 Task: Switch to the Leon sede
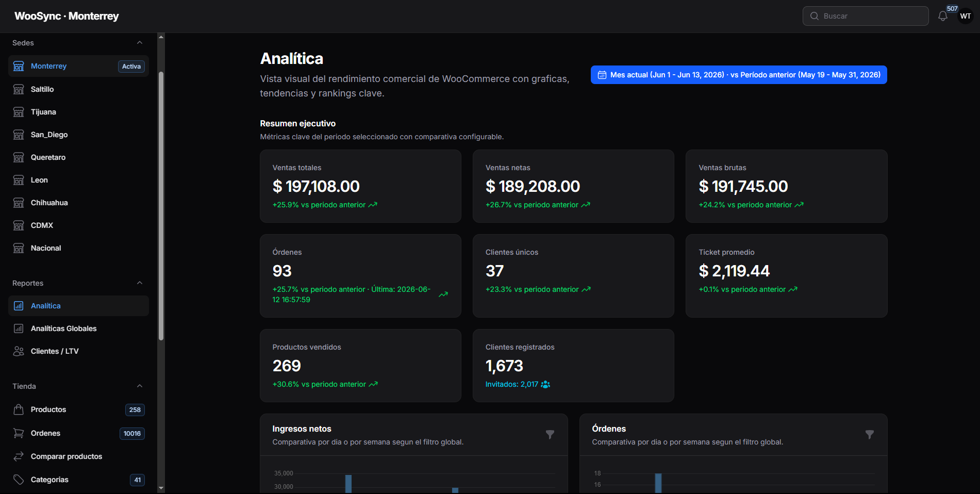(78, 180)
